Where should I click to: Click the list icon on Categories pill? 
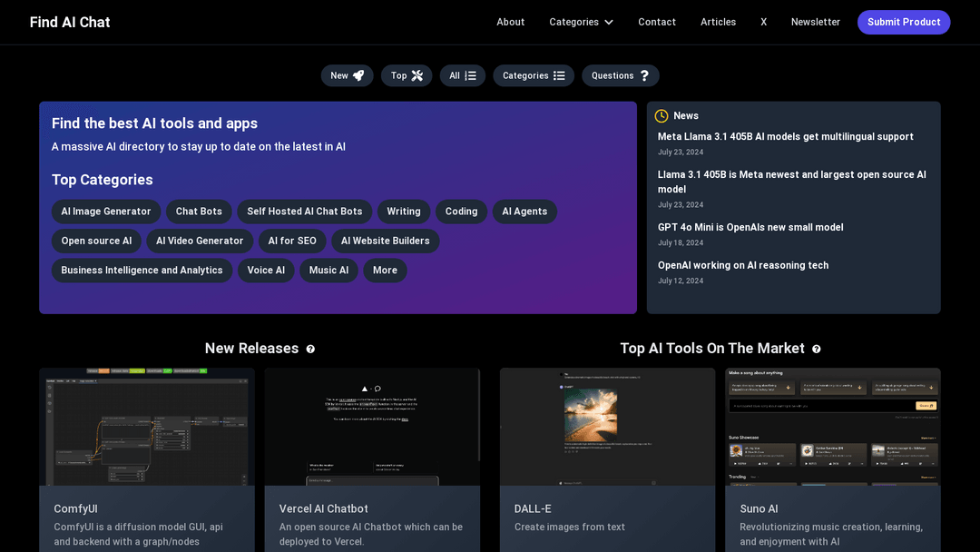click(x=559, y=75)
